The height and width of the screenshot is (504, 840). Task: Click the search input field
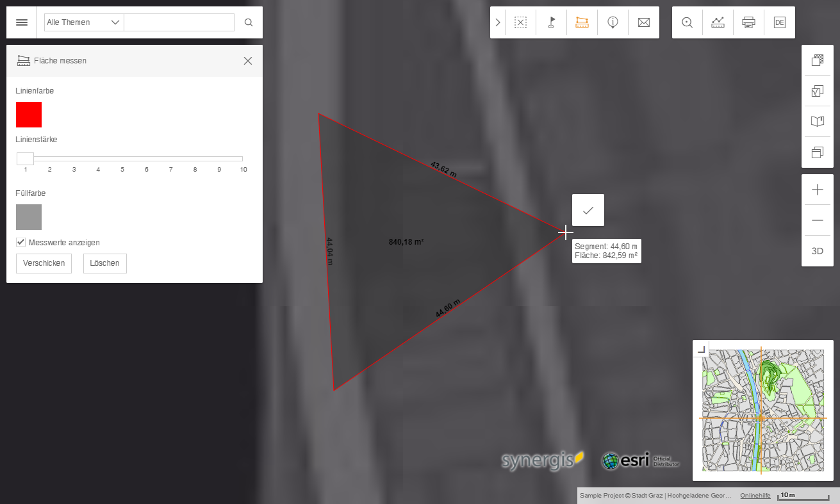[179, 22]
